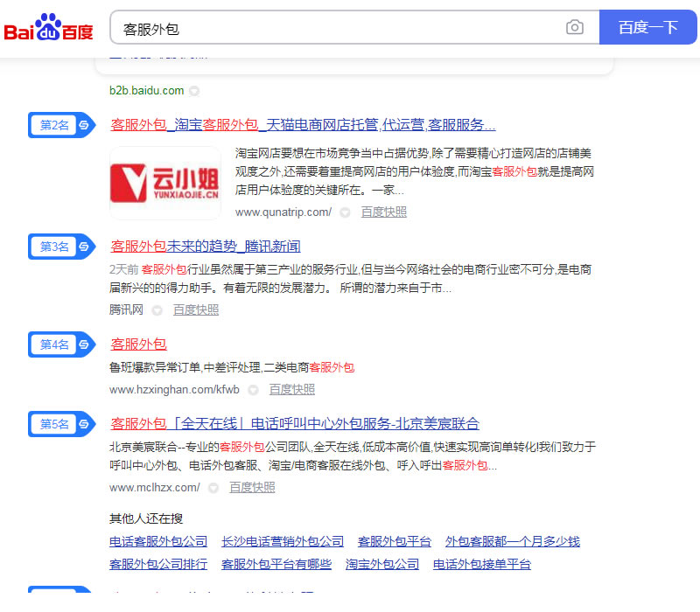The height and width of the screenshot is (612, 700).
Task: Click the shield icon beside www.qunatrip.com
Action: pos(345,212)
